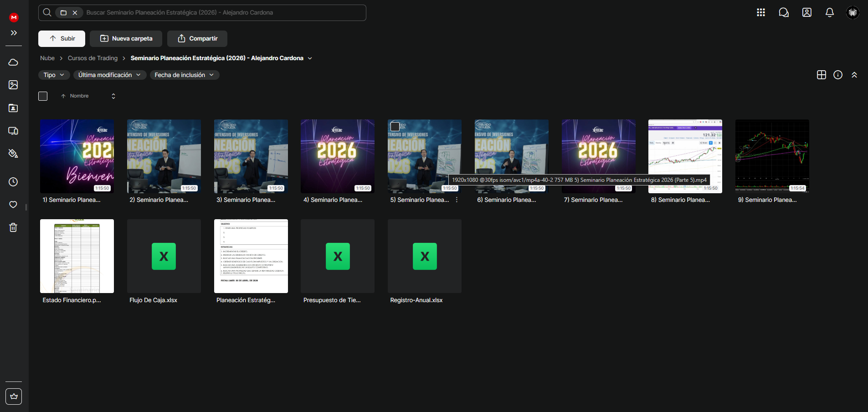Open the apps grid launcher icon
Image resolution: width=868 pixels, height=412 pixels.
pos(761,12)
